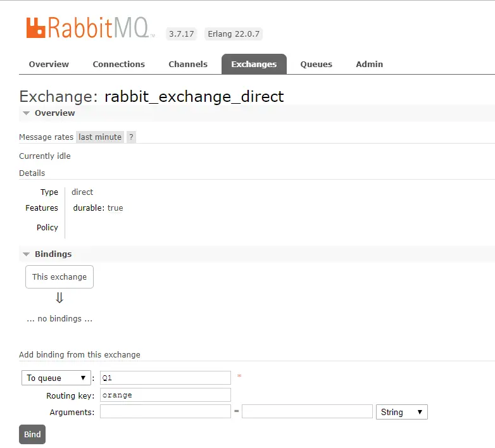Click the Arguments key input field
The image size is (495, 448).
click(165, 412)
